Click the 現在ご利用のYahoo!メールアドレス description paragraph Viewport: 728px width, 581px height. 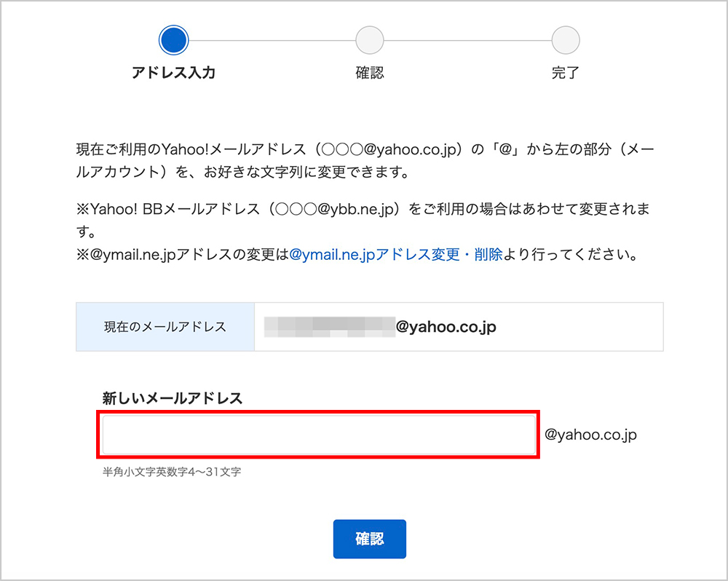365,161
